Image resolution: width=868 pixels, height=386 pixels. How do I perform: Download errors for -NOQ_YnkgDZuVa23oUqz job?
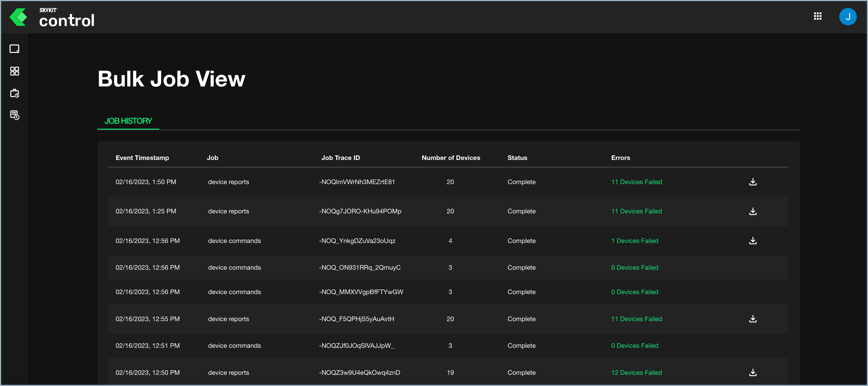point(753,241)
